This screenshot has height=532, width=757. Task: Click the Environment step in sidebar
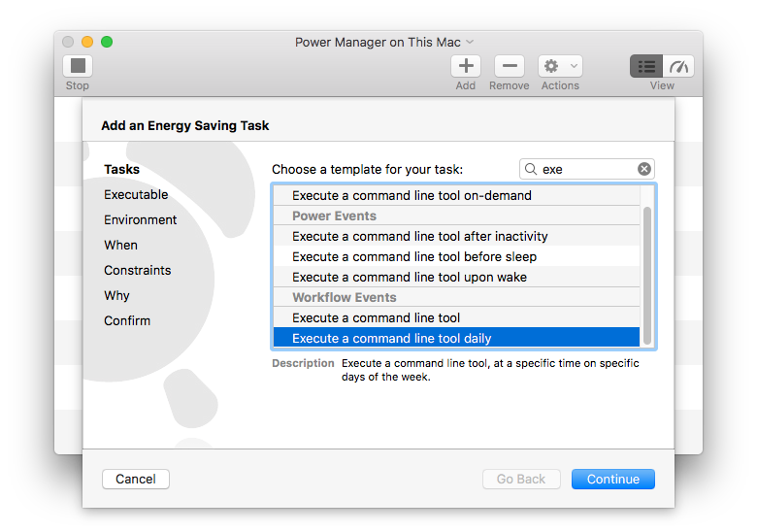(141, 219)
